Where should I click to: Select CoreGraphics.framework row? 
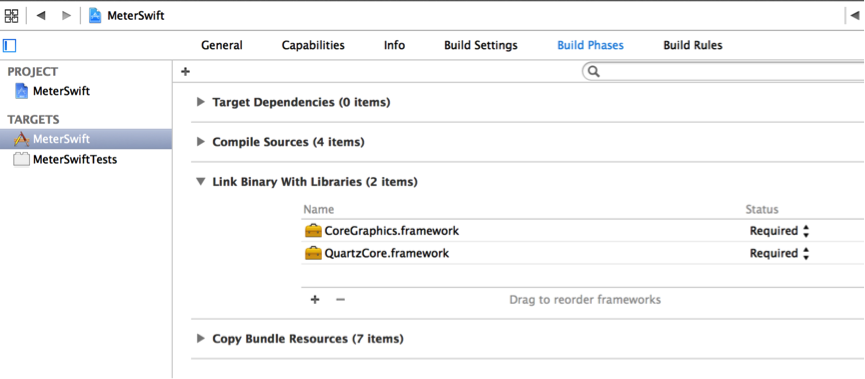point(583,231)
